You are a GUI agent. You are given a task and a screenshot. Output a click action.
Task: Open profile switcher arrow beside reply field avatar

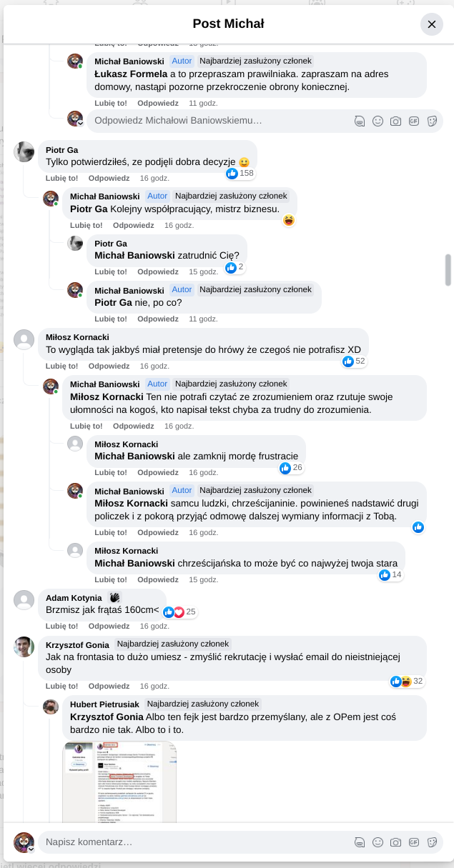pyautogui.click(x=80, y=123)
